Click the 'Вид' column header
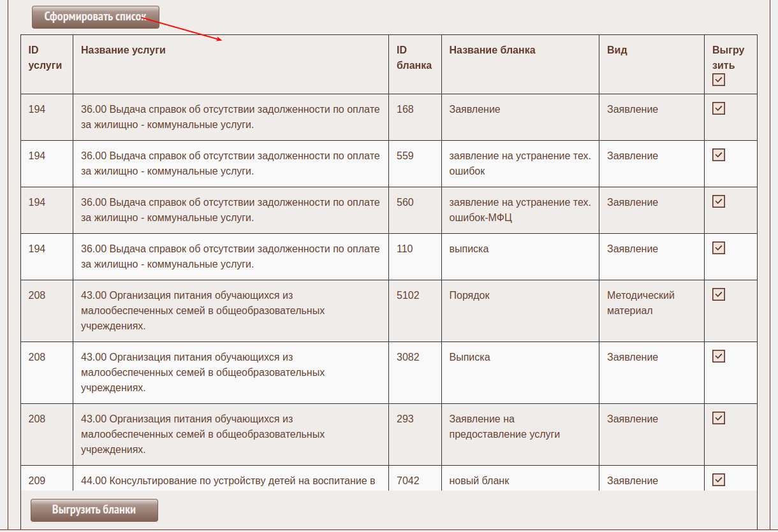Image resolution: width=778 pixels, height=532 pixels. pos(617,50)
